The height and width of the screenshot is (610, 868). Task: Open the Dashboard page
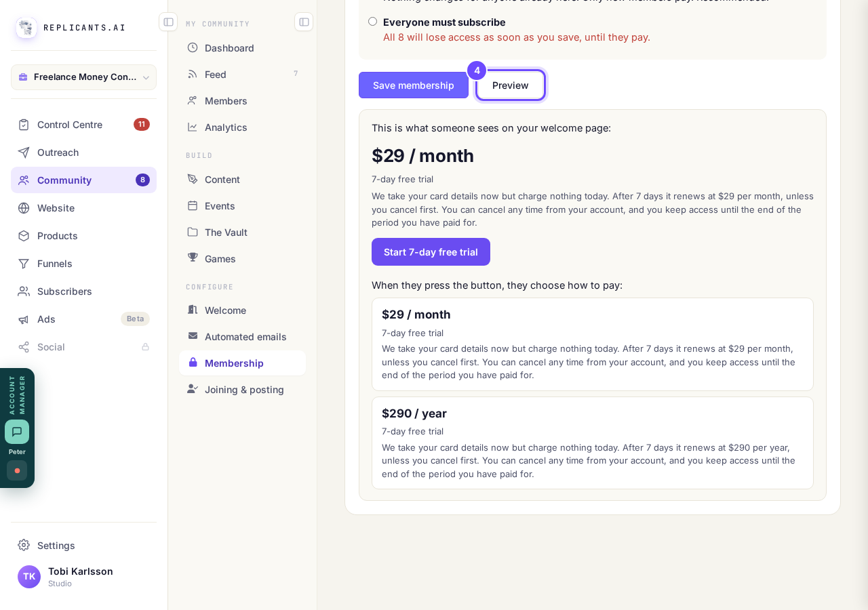coord(242,47)
